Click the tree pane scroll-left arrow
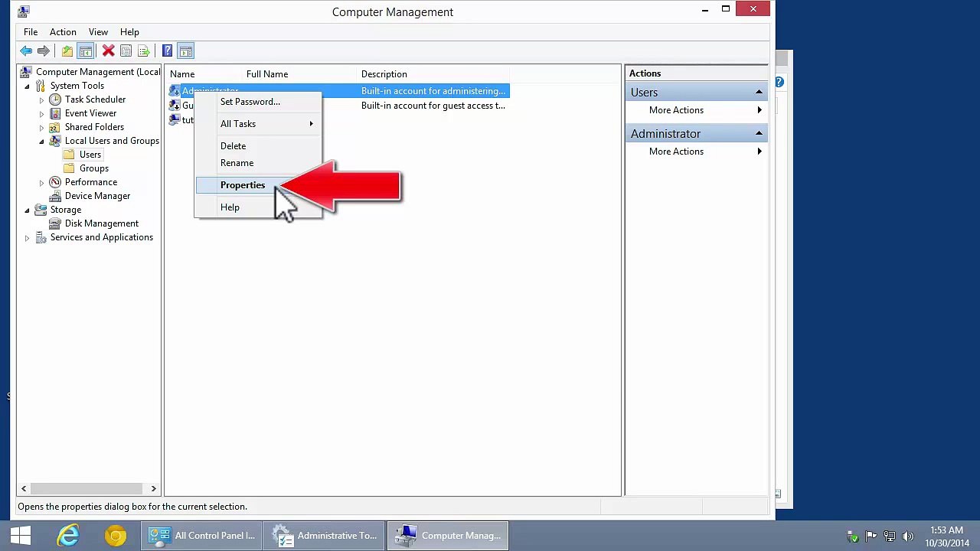Viewport: 980px width, 551px height. [24, 488]
